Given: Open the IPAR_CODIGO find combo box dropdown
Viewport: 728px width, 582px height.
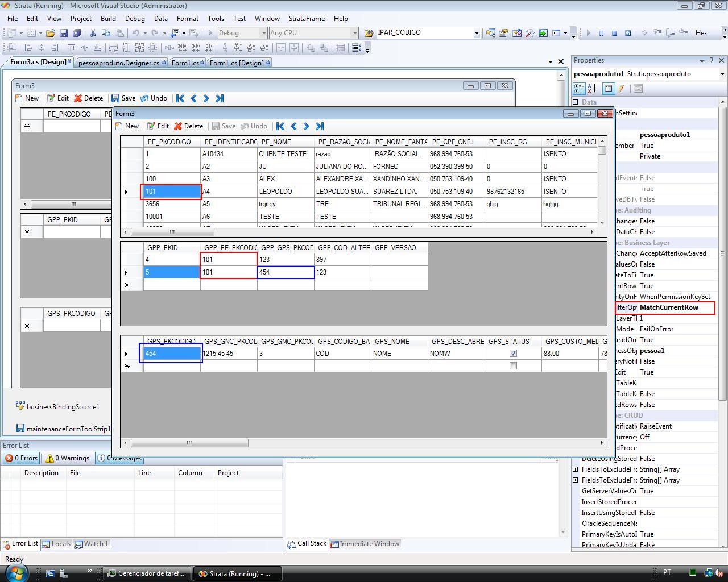Looking at the screenshot, I should 477,33.
